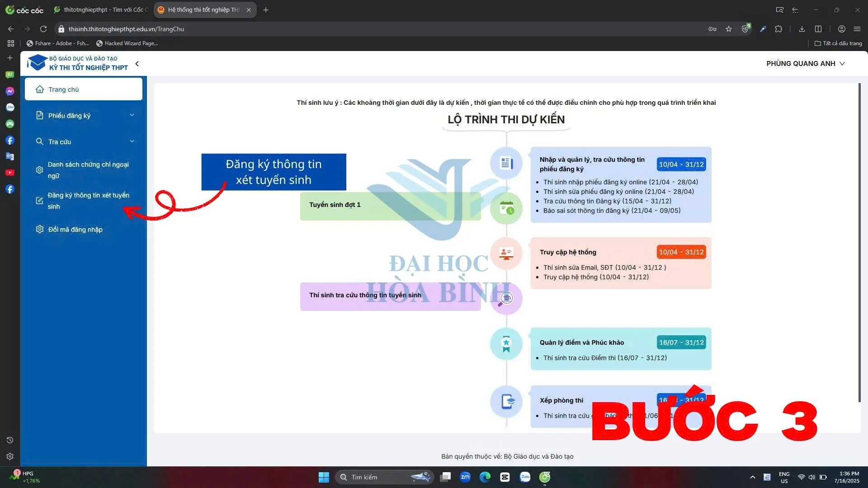Image resolution: width=868 pixels, height=488 pixels.
Task: Switch to the thitotnghiepthpt search tab
Action: pos(102,10)
